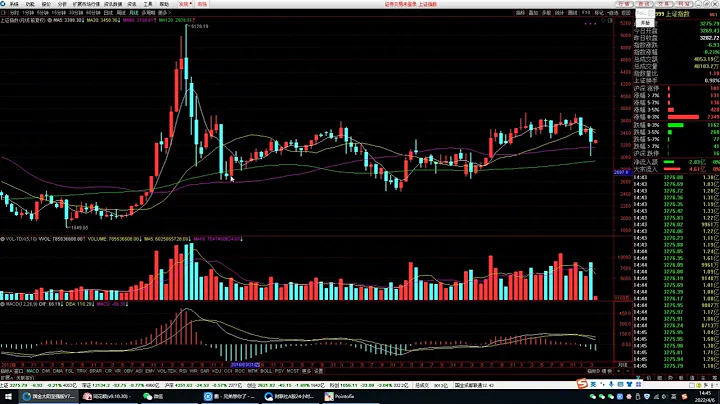This screenshot has height=404, width=720.
Task: Click the 叠加 toolbar item
Action: point(533,13)
